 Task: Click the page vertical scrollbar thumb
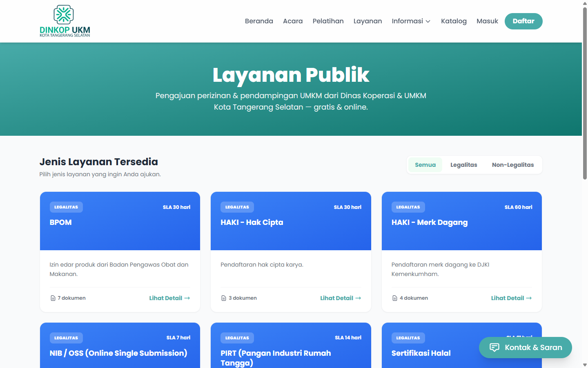[585, 93]
